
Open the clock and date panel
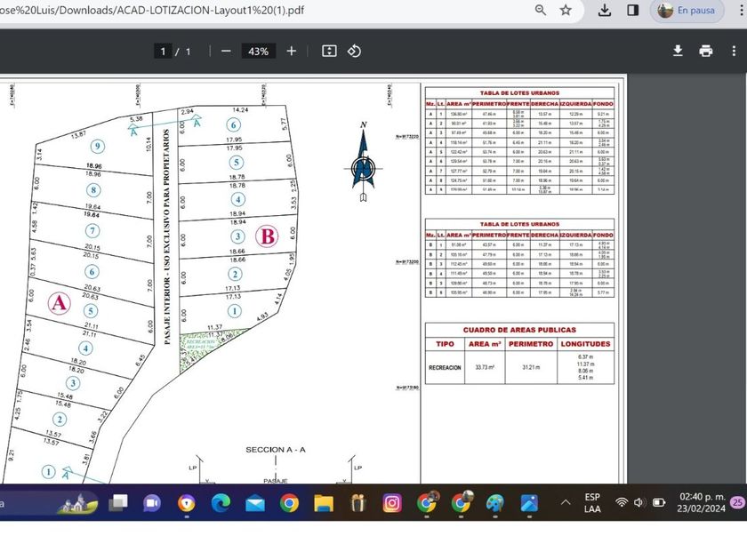[702, 503]
